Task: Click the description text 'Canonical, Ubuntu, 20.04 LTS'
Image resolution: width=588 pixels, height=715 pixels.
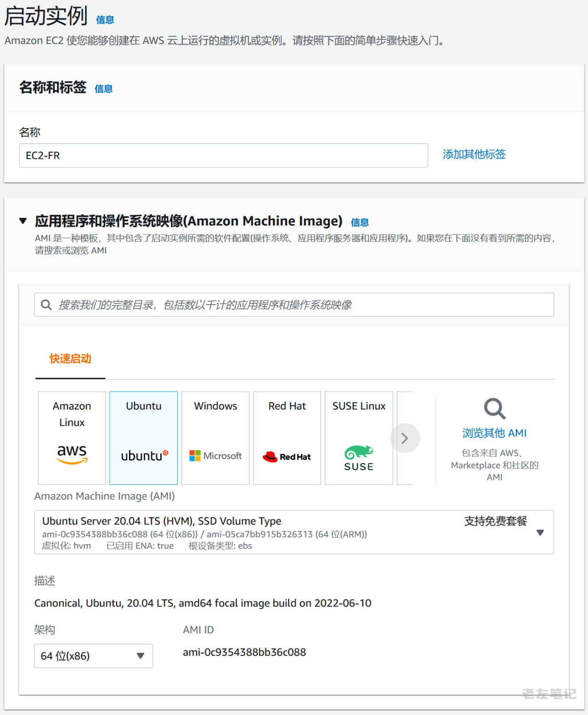Action: 203,603
